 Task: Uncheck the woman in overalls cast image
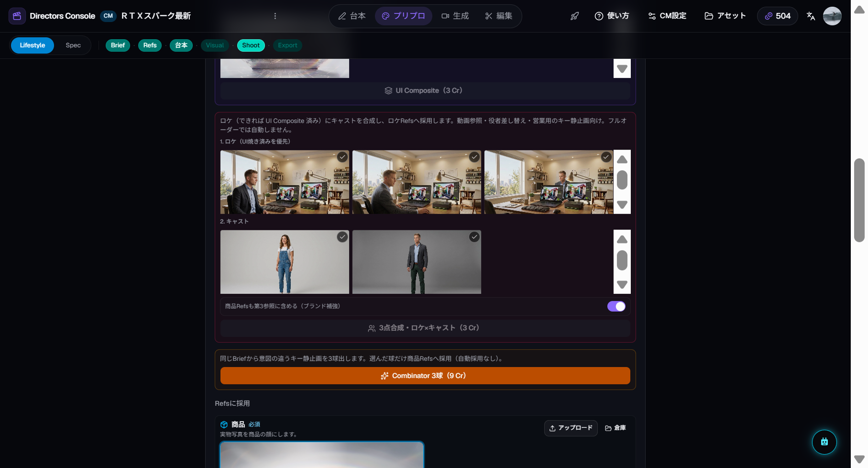[342, 237]
